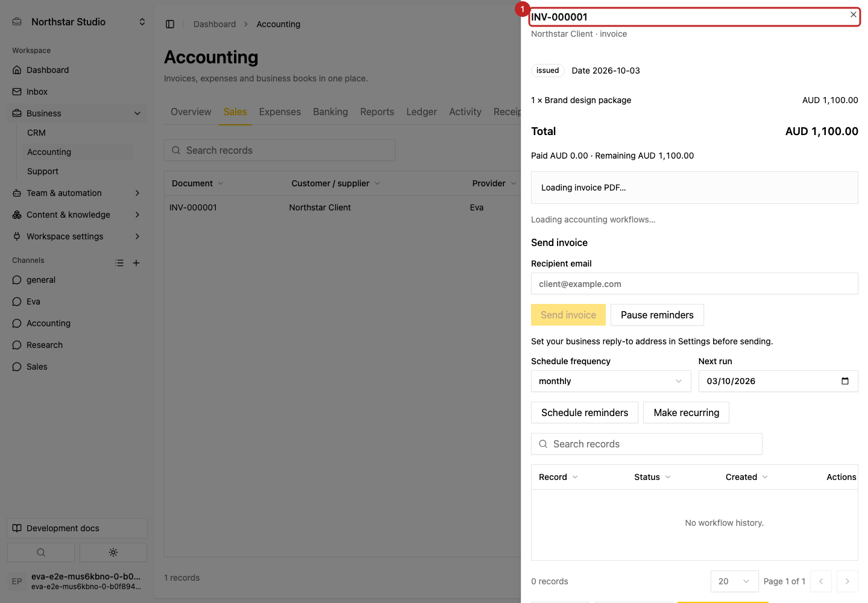This screenshot has height=603, width=868.
Task: Switch to the Banking tab
Action: tap(330, 112)
